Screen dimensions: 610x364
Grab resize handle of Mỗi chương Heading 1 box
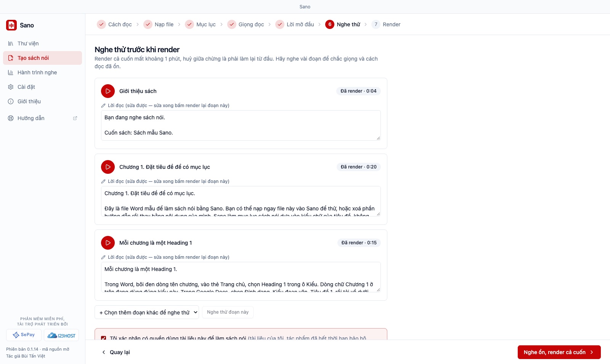click(x=378, y=290)
